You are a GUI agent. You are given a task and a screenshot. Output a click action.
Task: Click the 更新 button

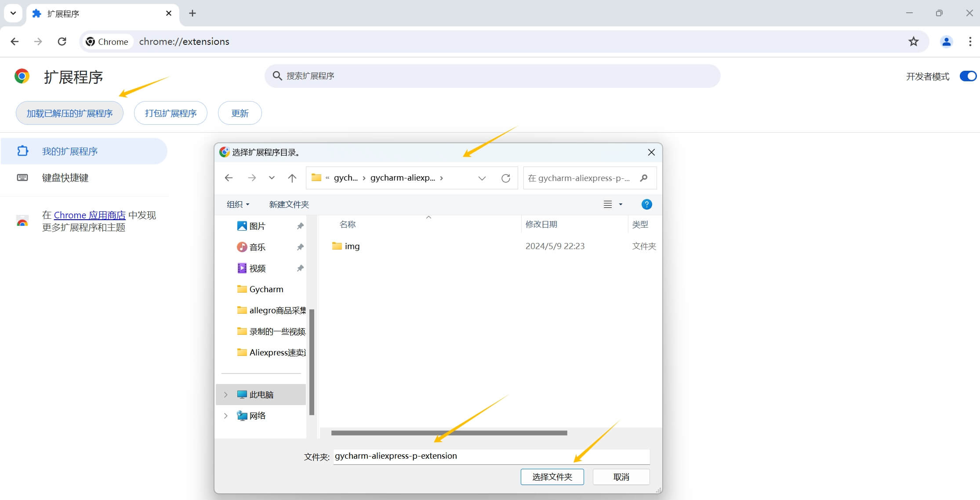[240, 113]
